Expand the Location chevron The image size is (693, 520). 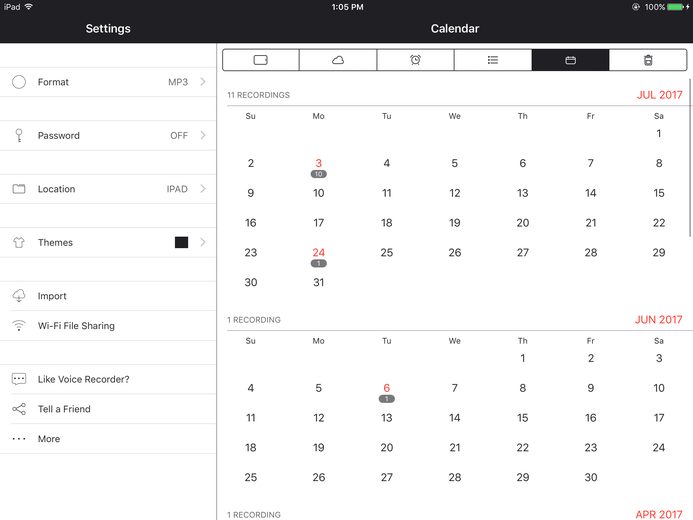[x=203, y=189]
